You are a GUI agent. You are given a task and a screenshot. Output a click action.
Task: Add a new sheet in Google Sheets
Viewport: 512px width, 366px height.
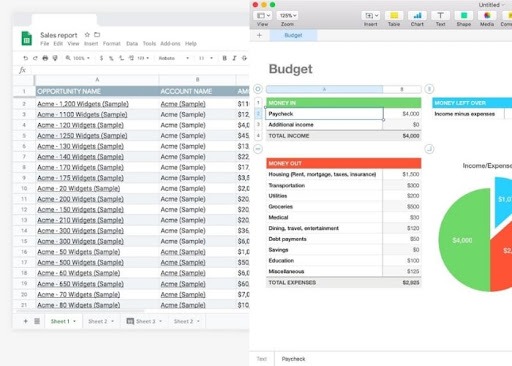(25, 321)
